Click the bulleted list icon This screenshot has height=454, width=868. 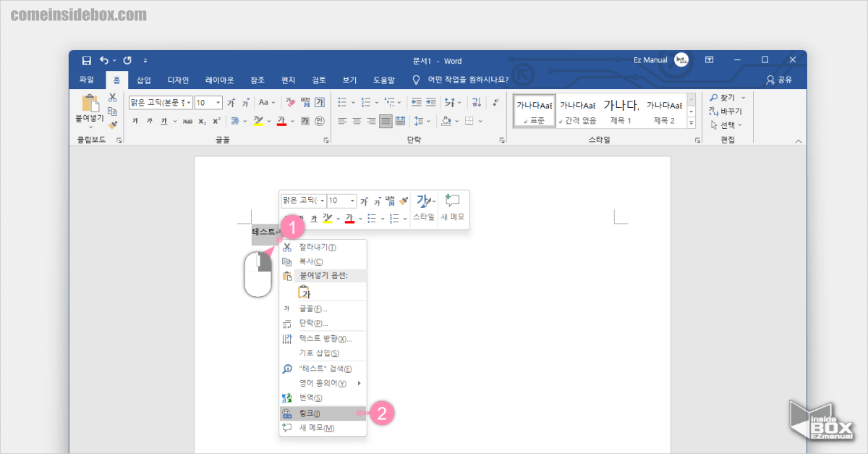pos(343,101)
